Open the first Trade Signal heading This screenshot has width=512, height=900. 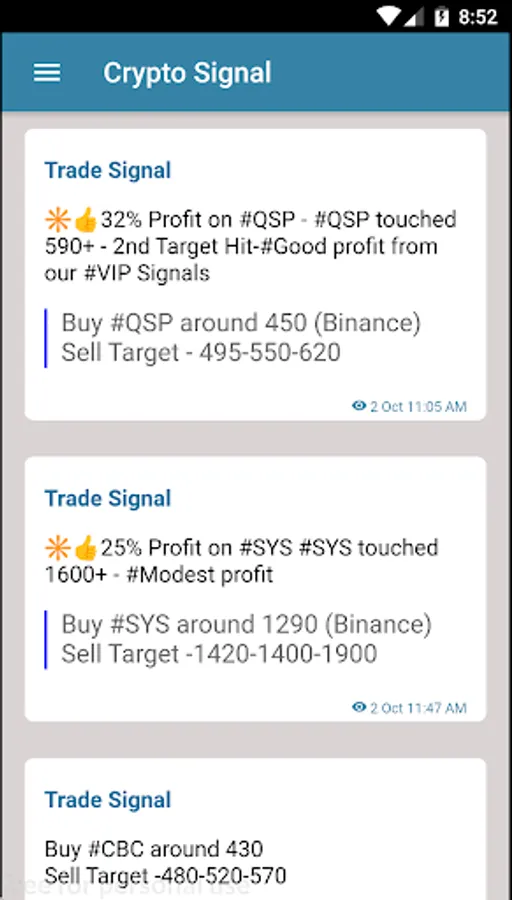tap(108, 170)
